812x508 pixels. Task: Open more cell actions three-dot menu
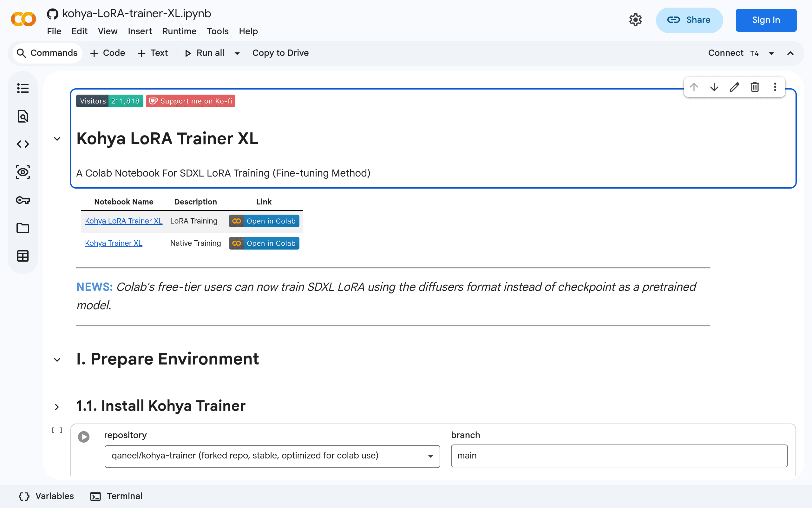click(x=775, y=87)
